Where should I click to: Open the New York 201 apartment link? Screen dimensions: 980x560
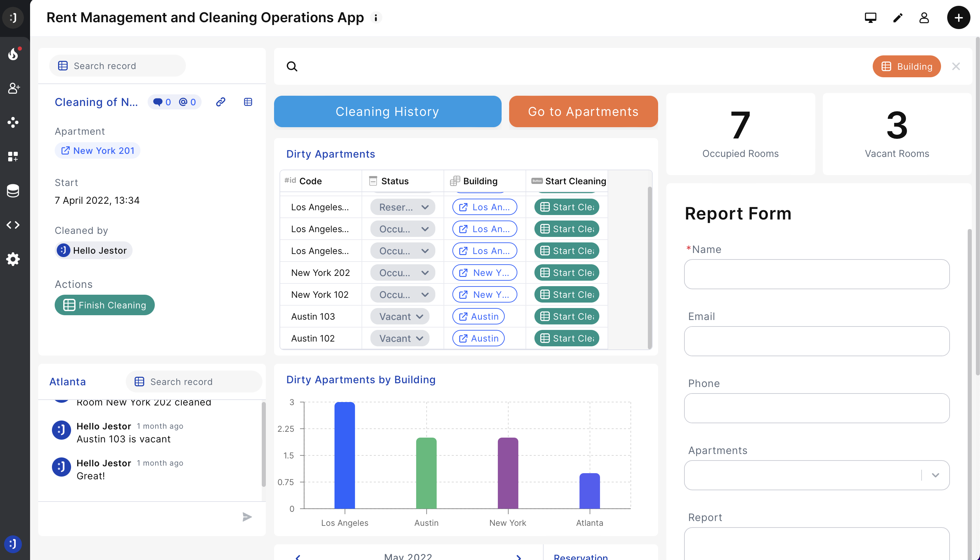pos(98,151)
